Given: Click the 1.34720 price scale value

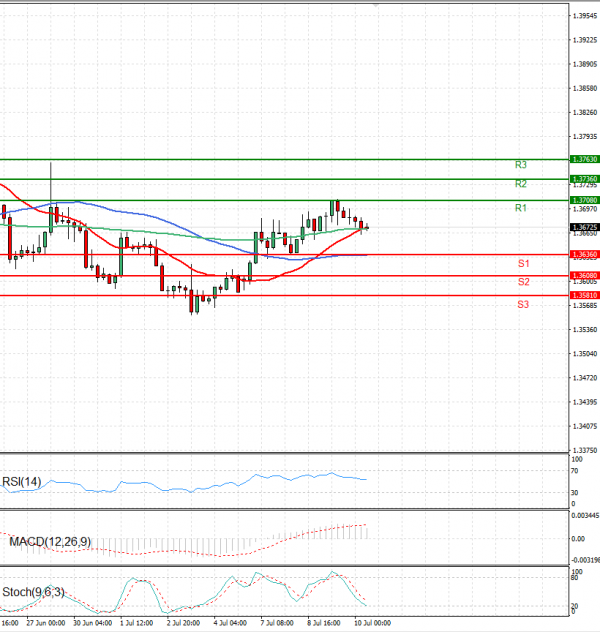Looking at the screenshot, I should (585, 378).
